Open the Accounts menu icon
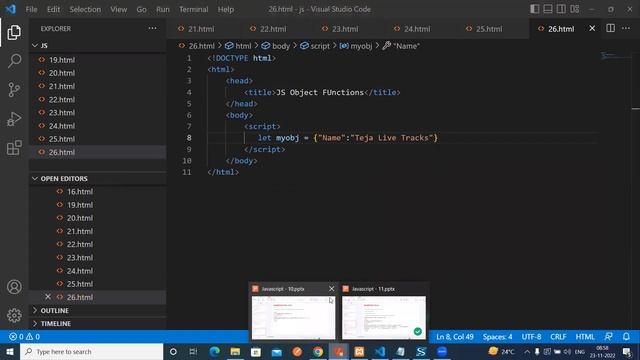The image size is (640, 360). point(14,287)
